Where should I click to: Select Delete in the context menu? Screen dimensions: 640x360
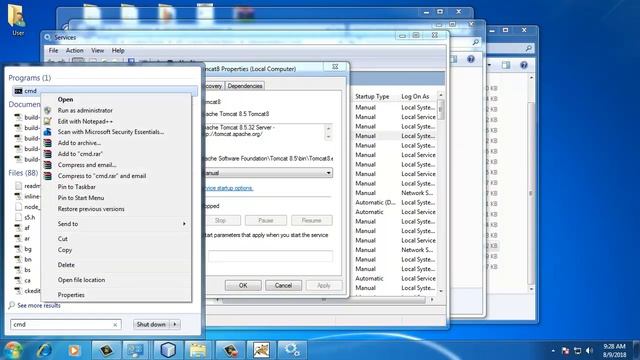pyautogui.click(x=66, y=265)
